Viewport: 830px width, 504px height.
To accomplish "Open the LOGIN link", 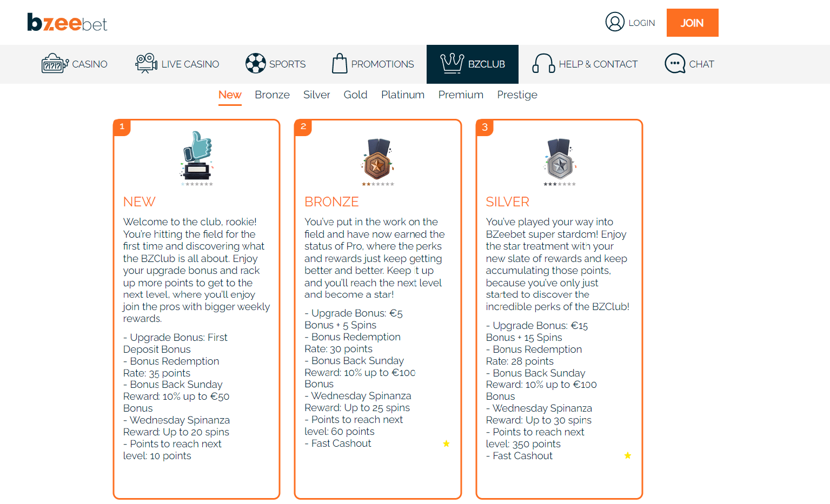I will tap(641, 23).
